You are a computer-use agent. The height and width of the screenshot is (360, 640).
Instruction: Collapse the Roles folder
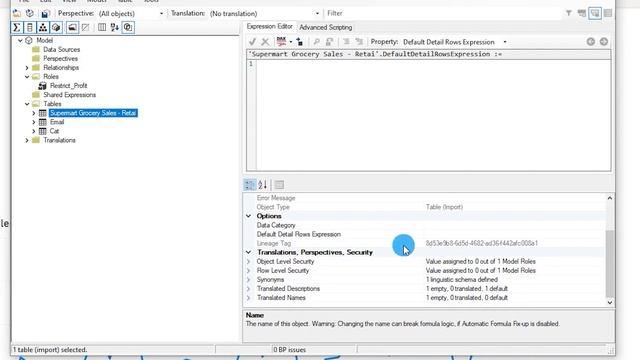(x=27, y=77)
